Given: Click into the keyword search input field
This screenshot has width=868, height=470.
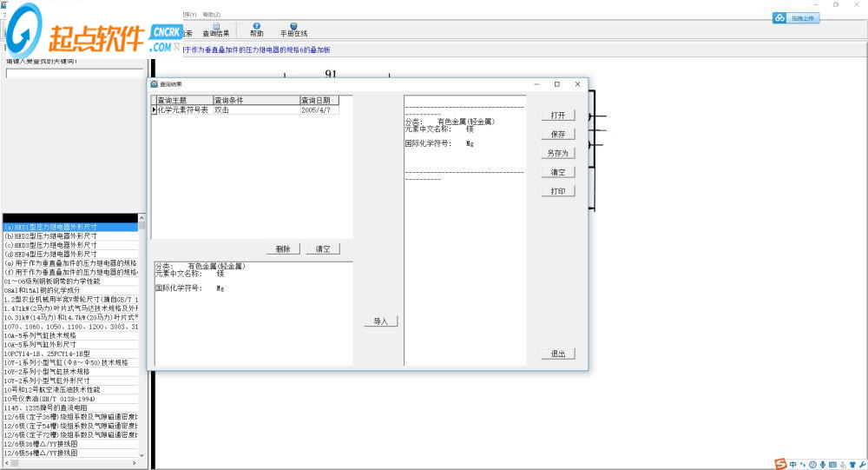Looking at the screenshot, I should pos(75,73).
